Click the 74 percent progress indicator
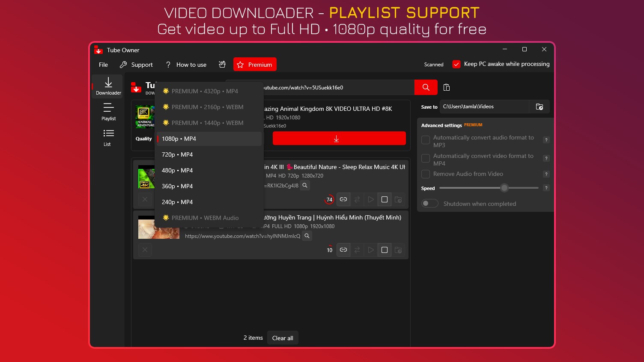The height and width of the screenshot is (362, 644). [x=329, y=199]
